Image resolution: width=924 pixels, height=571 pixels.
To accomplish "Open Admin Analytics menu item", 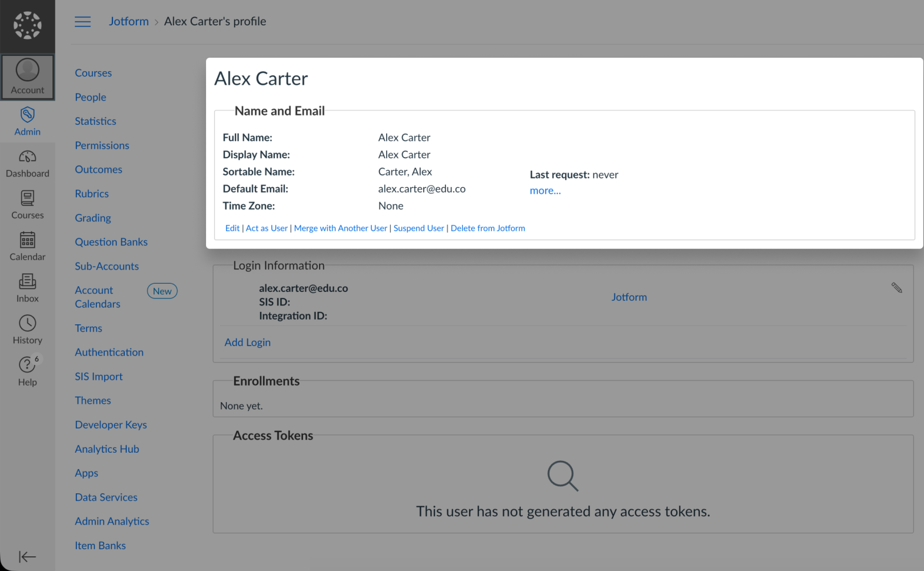I will [112, 522].
